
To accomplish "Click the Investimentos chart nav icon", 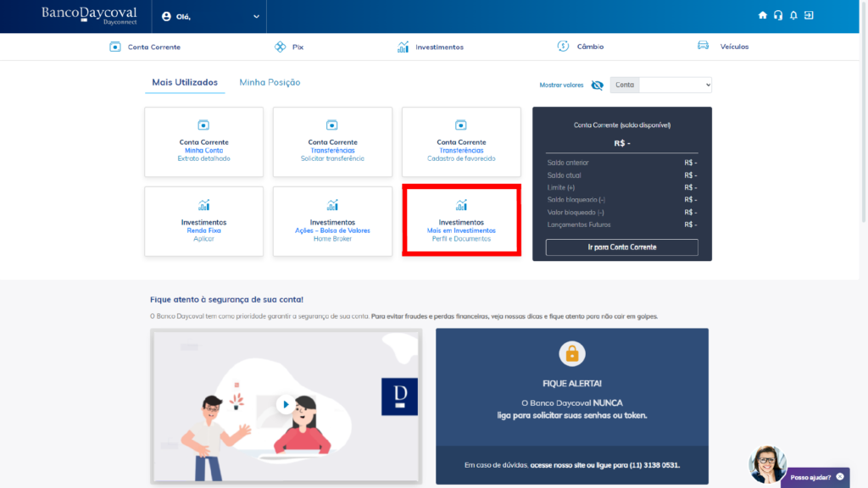I will click(x=403, y=47).
